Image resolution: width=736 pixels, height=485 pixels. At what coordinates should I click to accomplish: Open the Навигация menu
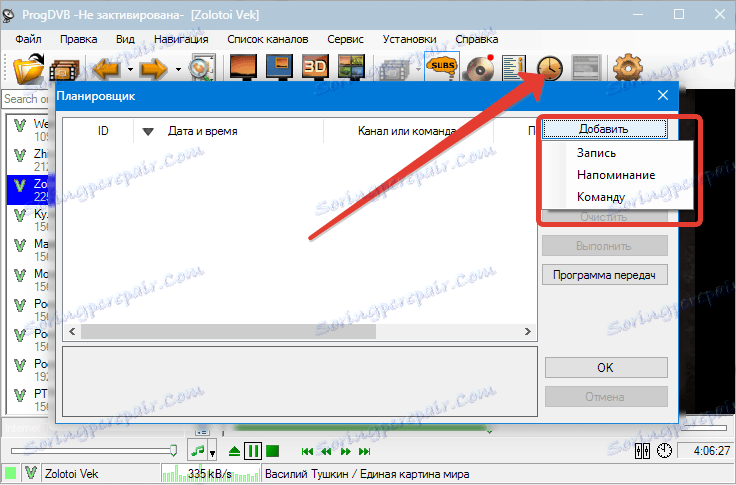point(181,39)
